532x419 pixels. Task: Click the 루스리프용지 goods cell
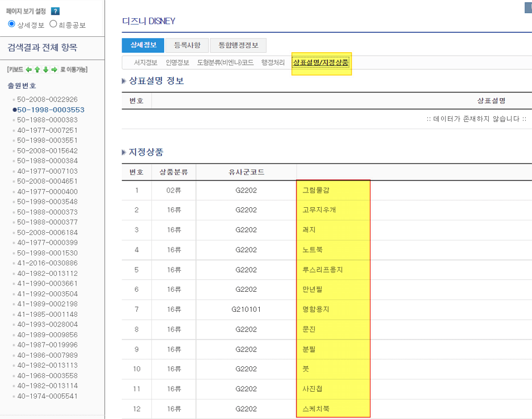coord(322,270)
